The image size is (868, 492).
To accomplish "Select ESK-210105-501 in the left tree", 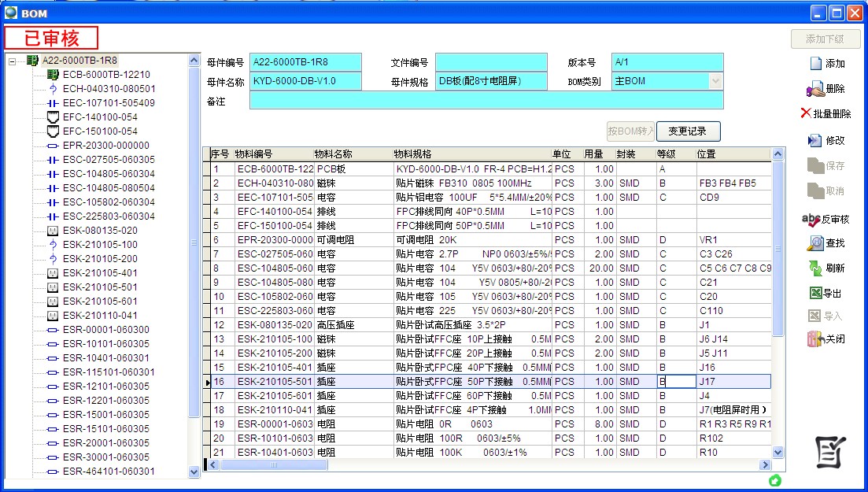I will 100,287.
